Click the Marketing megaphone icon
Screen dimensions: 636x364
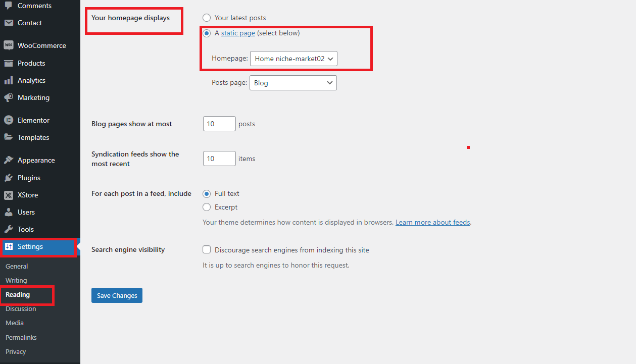9,97
